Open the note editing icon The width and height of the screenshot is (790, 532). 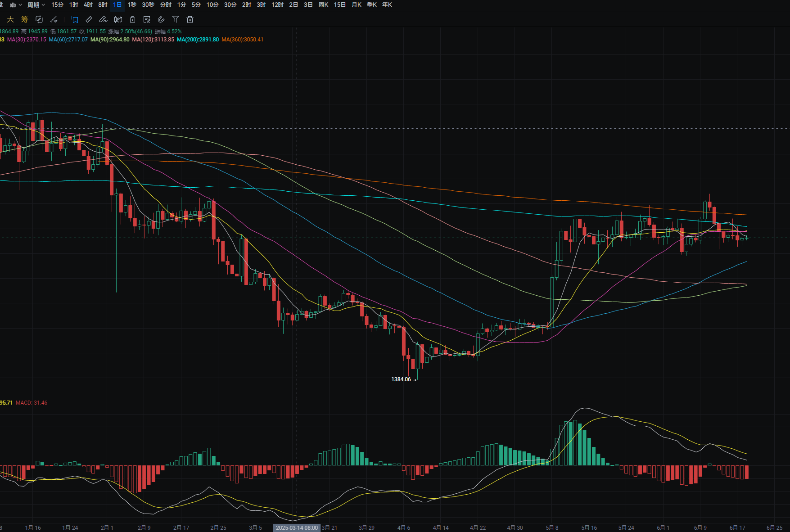pos(147,19)
